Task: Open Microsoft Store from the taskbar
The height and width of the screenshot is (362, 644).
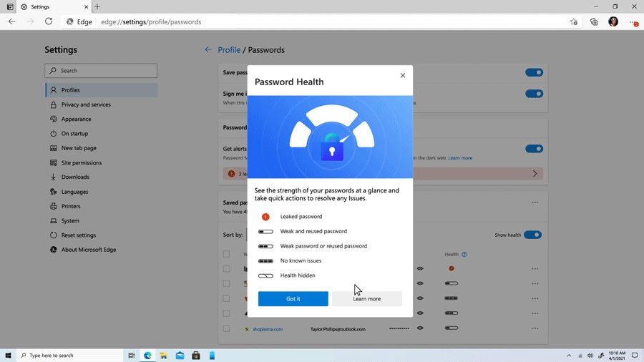Action: (195, 356)
